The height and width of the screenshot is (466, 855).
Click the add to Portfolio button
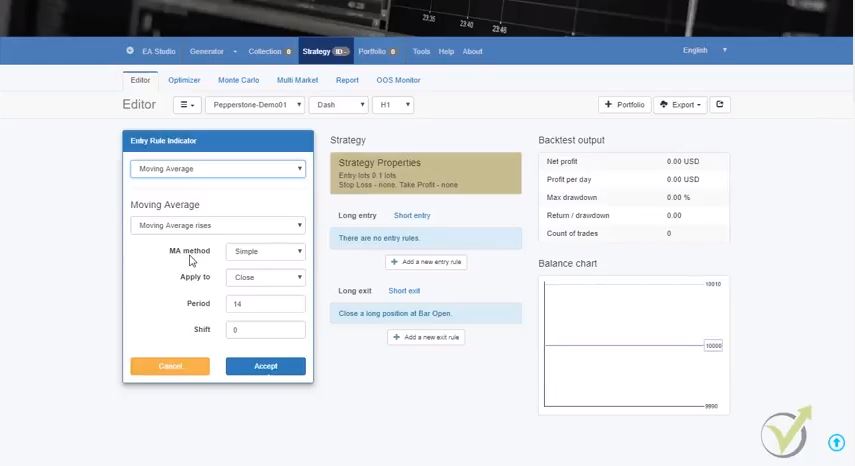click(x=624, y=105)
